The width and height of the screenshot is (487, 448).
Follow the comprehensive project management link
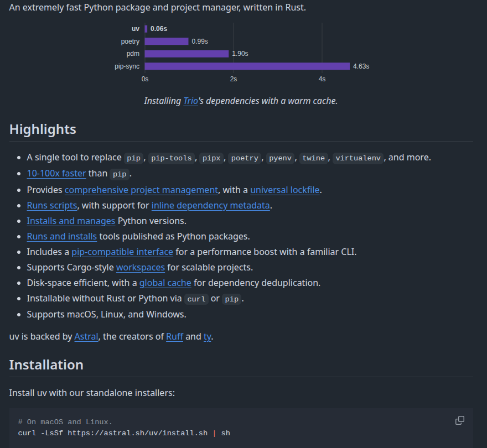coord(141,190)
